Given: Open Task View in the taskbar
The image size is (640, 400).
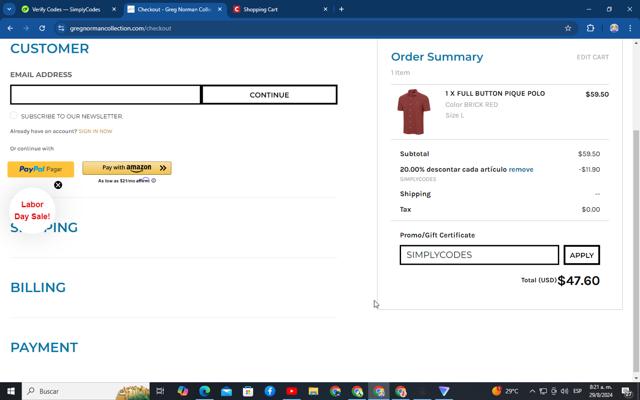Looking at the screenshot, I should (160, 391).
